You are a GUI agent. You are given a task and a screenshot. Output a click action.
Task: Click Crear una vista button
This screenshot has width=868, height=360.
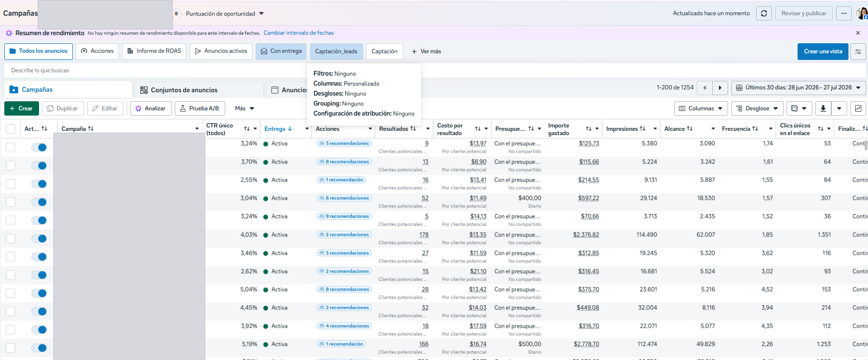[823, 51]
